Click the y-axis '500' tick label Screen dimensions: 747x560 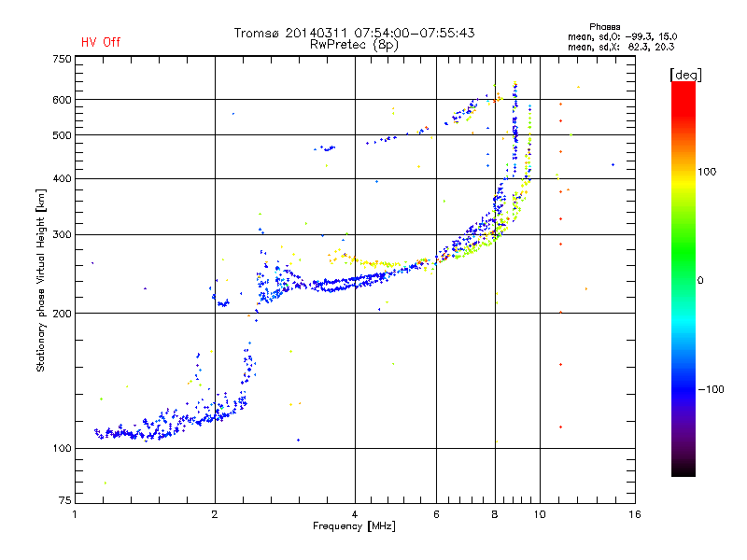[62, 135]
